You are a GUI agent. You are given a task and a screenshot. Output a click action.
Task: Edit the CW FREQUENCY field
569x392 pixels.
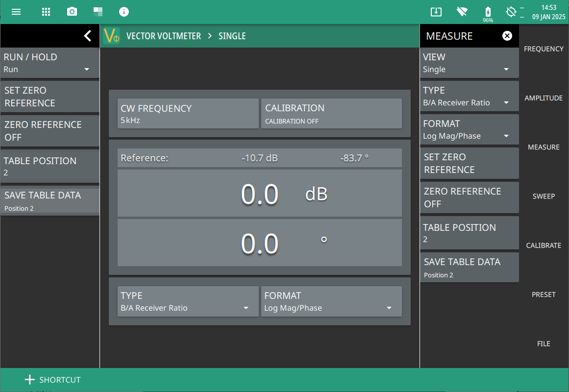tap(188, 114)
